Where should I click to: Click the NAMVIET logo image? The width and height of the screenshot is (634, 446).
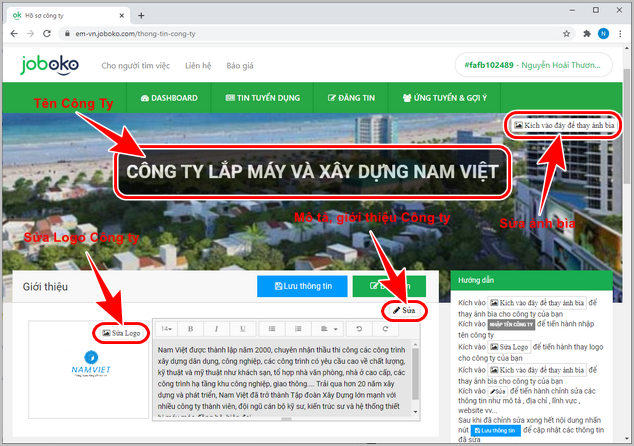pos(91,364)
